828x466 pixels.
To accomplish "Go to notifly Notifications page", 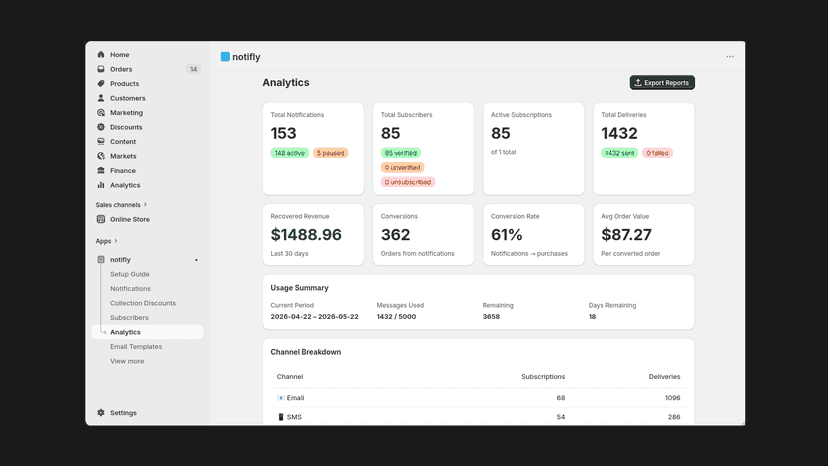I will tap(130, 288).
